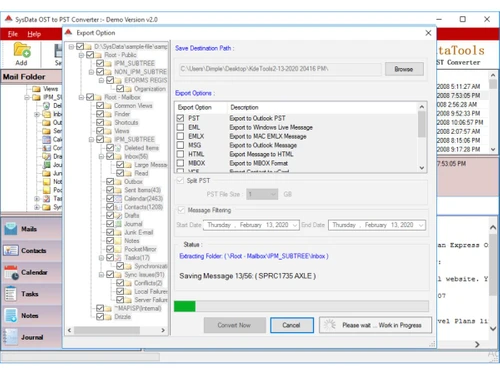Viewport: 500px width, 375px height.
Task: Toggle the Split PST checkbox
Action: [x=180, y=180]
